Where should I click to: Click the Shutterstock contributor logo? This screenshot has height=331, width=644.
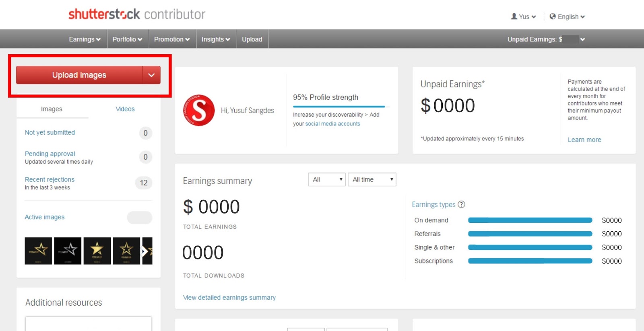pyautogui.click(x=137, y=14)
